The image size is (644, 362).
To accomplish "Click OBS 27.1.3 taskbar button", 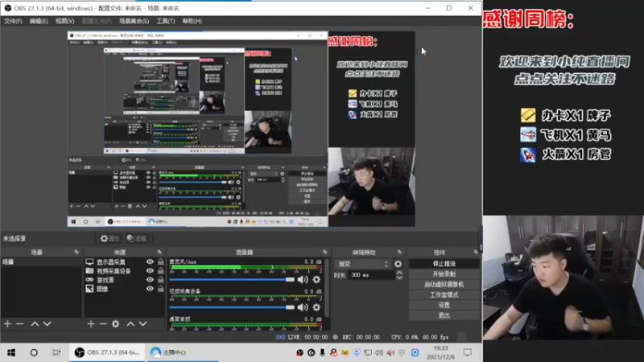I will click(107, 352).
